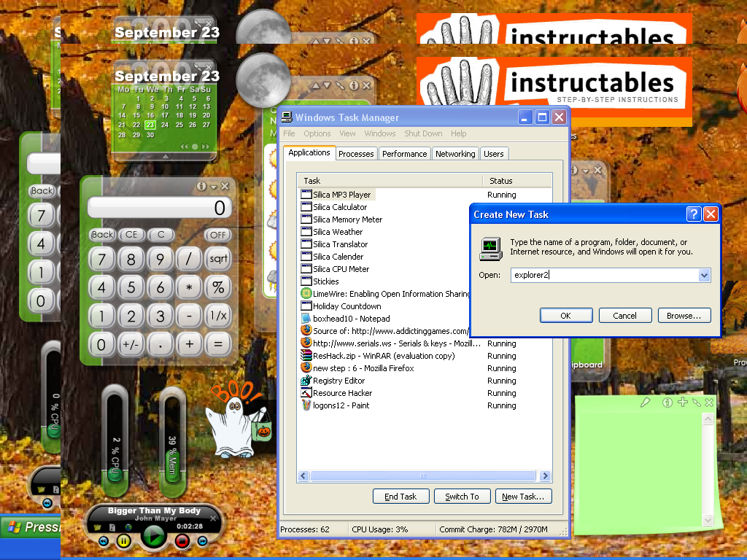Click the Open text field containing explorer2
The height and width of the screenshot is (560, 747).
pyautogui.click(x=604, y=275)
